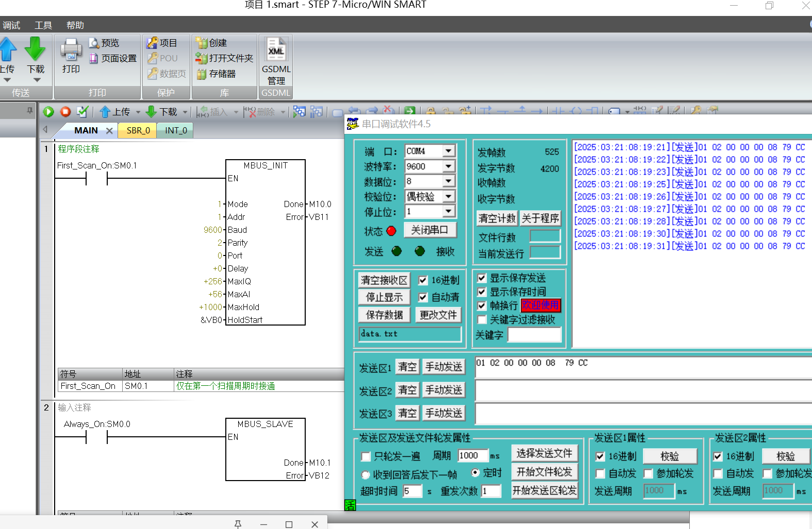
Task: Click the 关键字 input field
Action: click(534, 335)
